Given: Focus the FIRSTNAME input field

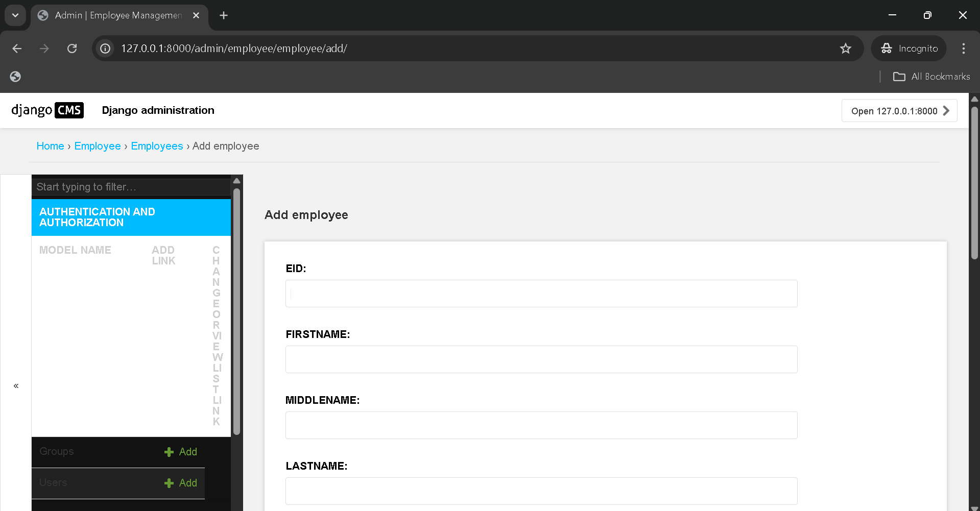Looking at the screenshot, I should point(541,359).
